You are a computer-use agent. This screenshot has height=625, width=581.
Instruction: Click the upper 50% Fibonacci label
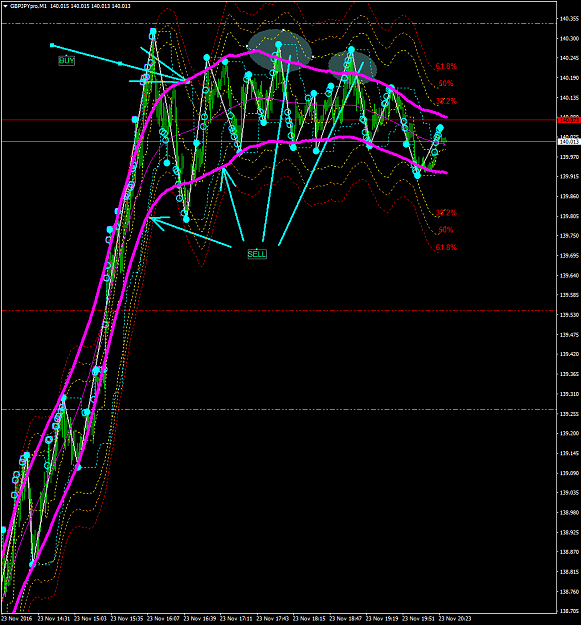tap(446, 83)
